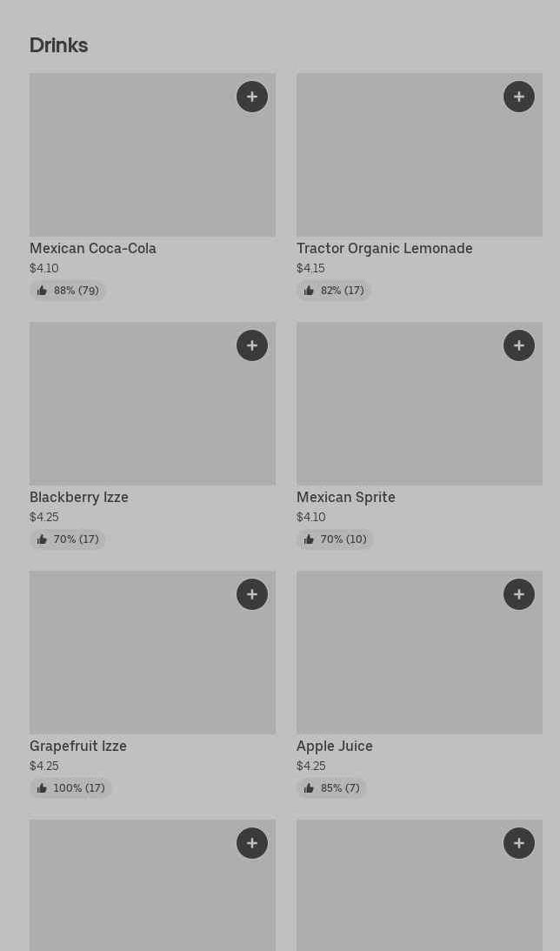
Task: Open the Grapefruit Izze title link
Action: coord(78,747)
